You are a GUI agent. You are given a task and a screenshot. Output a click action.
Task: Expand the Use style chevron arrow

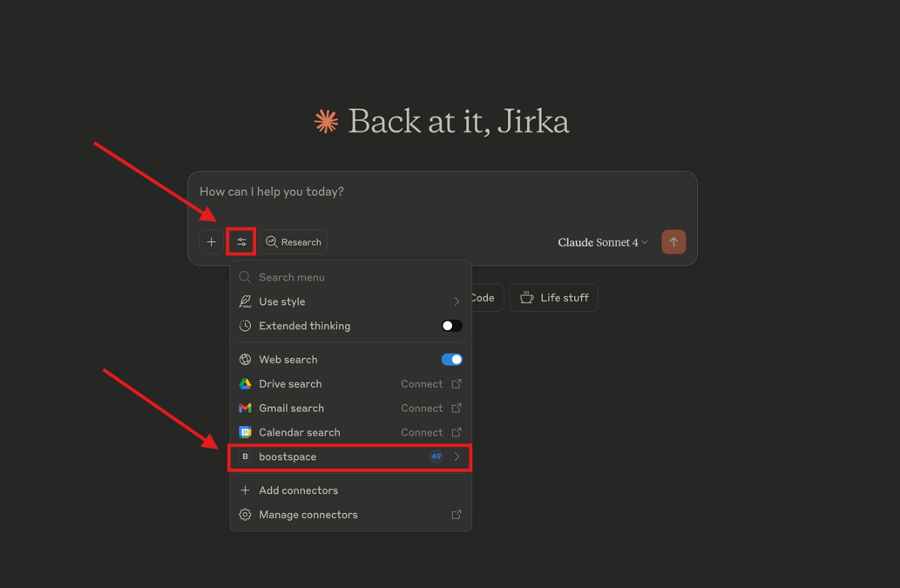tap(457, 301)
